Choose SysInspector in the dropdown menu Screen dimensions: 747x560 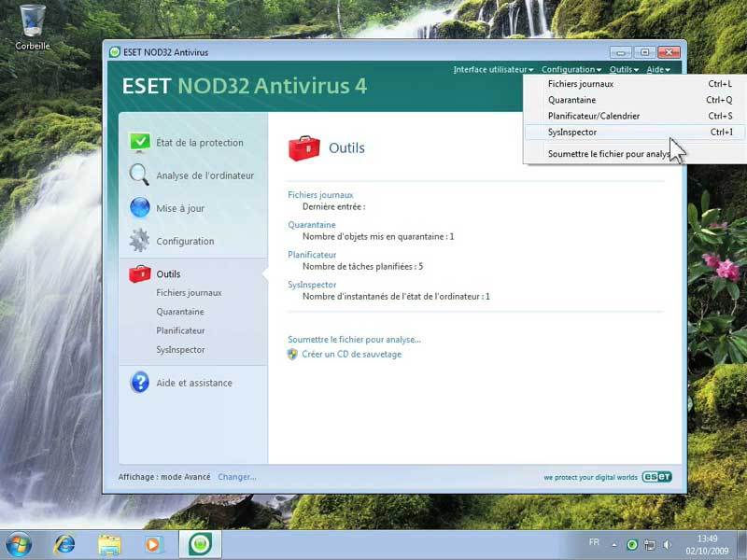tap(635, 132)
